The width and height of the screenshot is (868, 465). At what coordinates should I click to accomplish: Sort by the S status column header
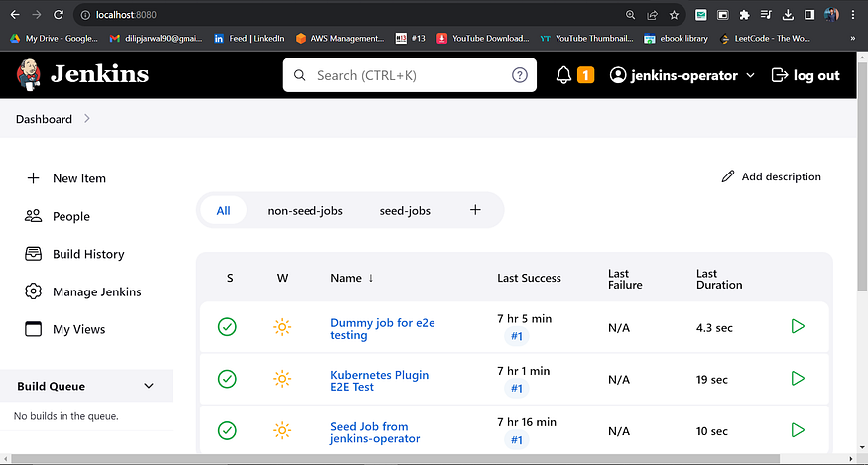pos(230,278)
